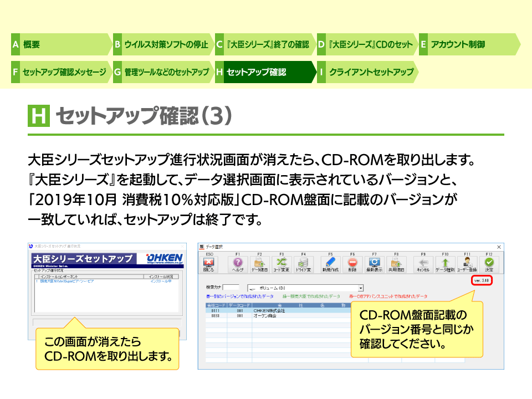Click the 会社名称 column header
This screenshot has height=399, width=532.
click(x=301, y=305)
